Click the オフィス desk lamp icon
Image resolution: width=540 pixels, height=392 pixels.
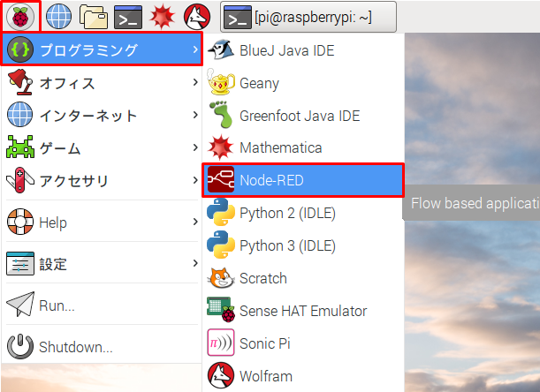coord(20,82)
